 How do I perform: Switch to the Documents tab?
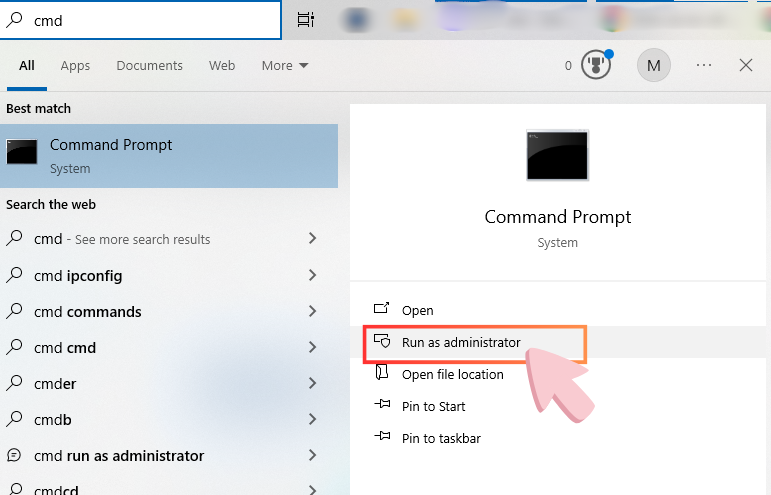point(149,66)
